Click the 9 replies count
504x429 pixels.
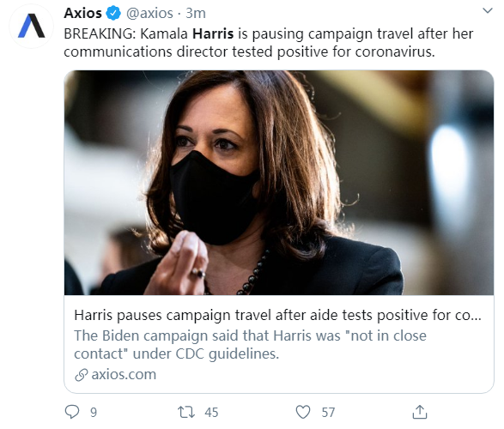pyautogui.click(x=94, y=413)
